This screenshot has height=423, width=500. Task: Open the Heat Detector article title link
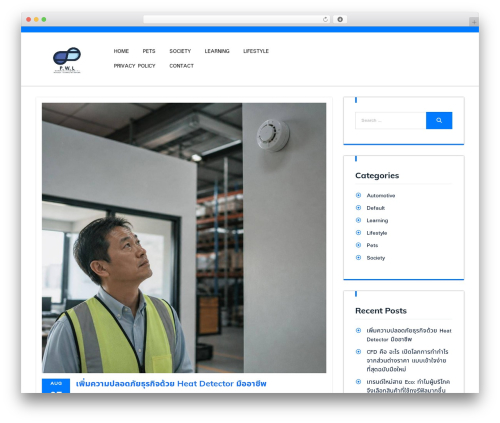pos(171,384)
